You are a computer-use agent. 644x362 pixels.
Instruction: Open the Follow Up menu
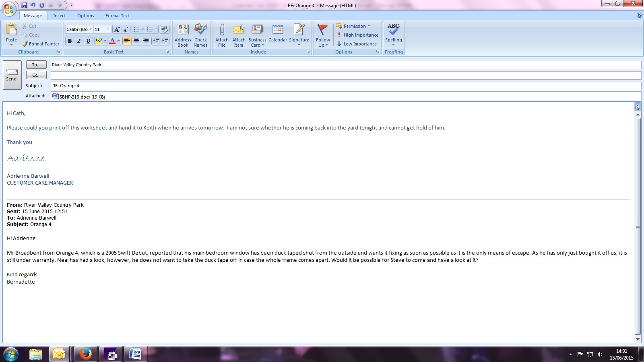(323, 35)
